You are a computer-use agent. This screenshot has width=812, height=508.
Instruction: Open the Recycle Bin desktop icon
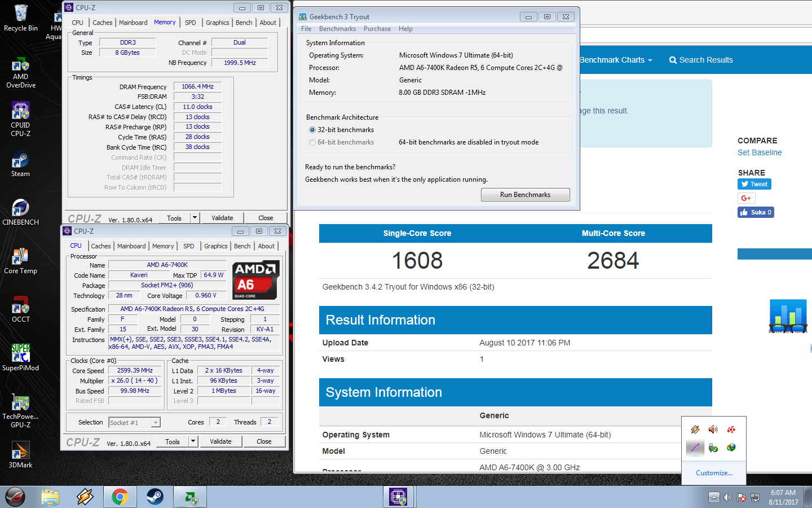click(21, 18)
